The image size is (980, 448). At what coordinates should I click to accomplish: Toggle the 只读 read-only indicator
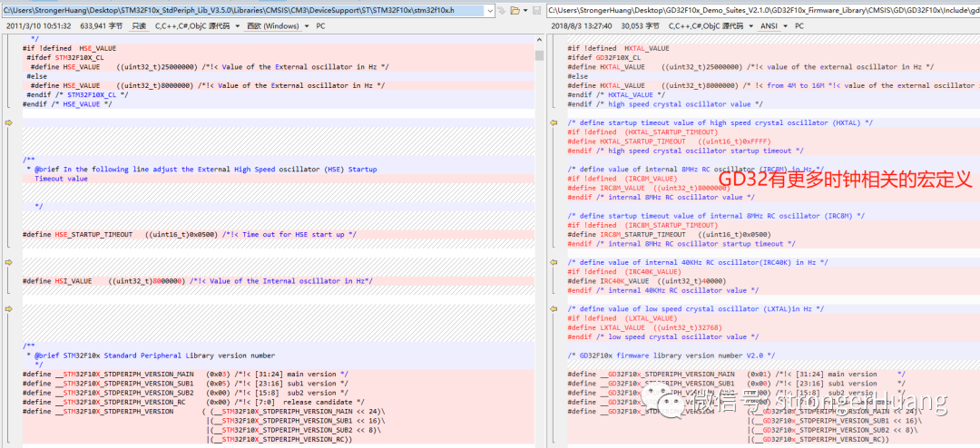[x=140, y=26]
